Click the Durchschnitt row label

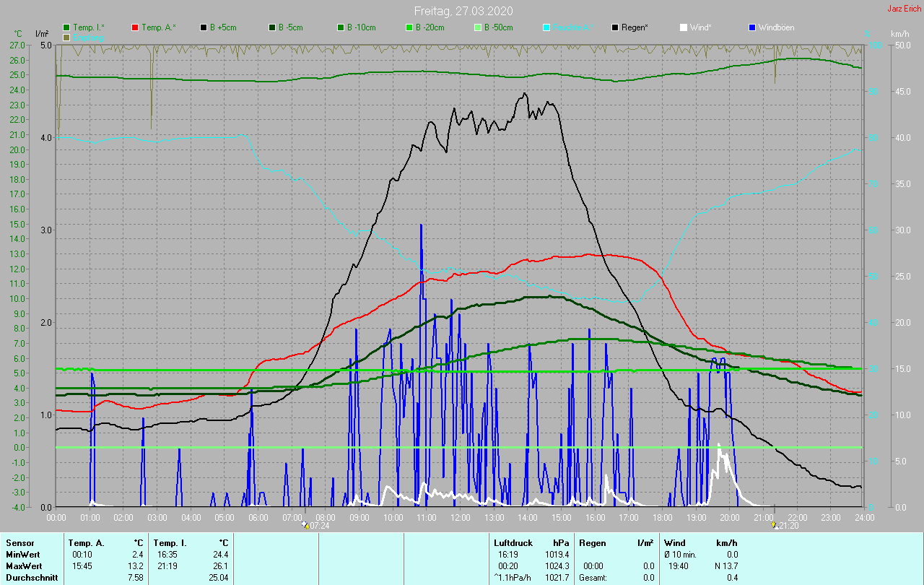pyautogui.click(x=31, y=578)
